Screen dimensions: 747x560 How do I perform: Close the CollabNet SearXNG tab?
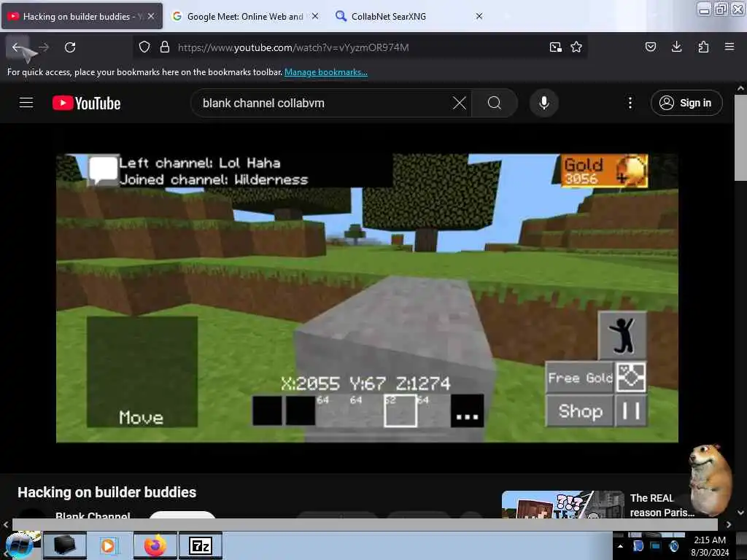(x=479, y=16)
